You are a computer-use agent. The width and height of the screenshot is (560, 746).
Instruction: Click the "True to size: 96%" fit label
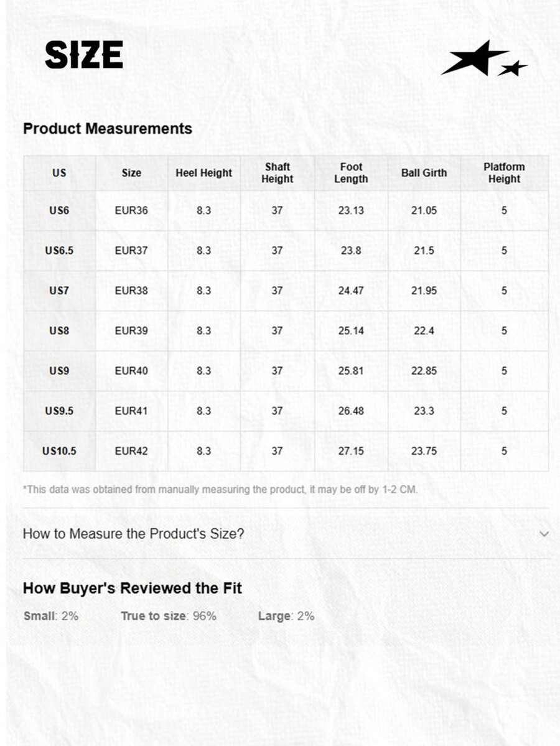click(169, 616)
